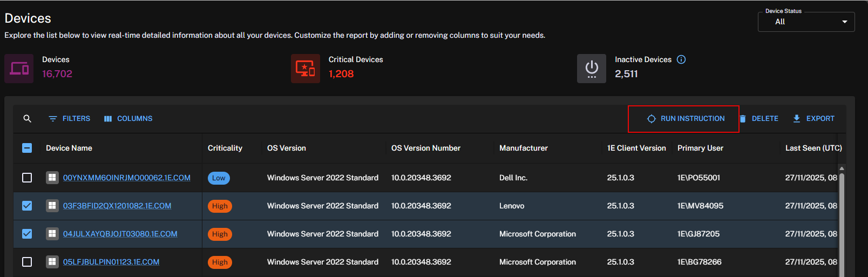Toggle the select-all header checkbox

tap(27, 148)
